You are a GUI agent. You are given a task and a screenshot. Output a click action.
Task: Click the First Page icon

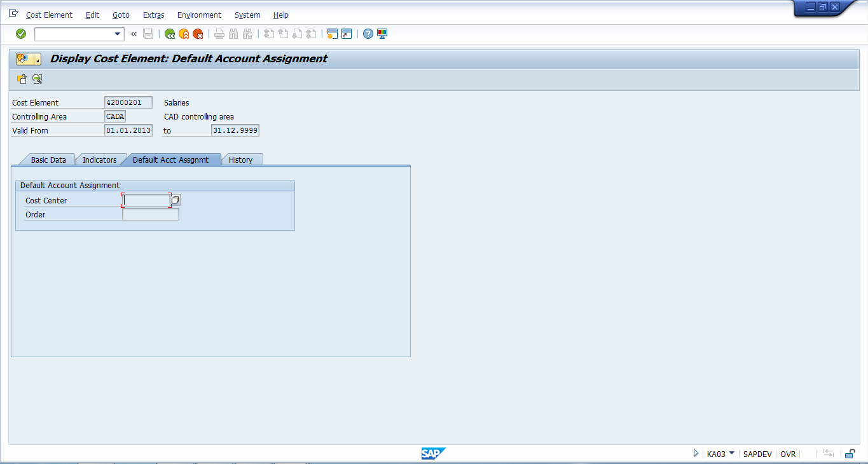(x=269, y=34)
